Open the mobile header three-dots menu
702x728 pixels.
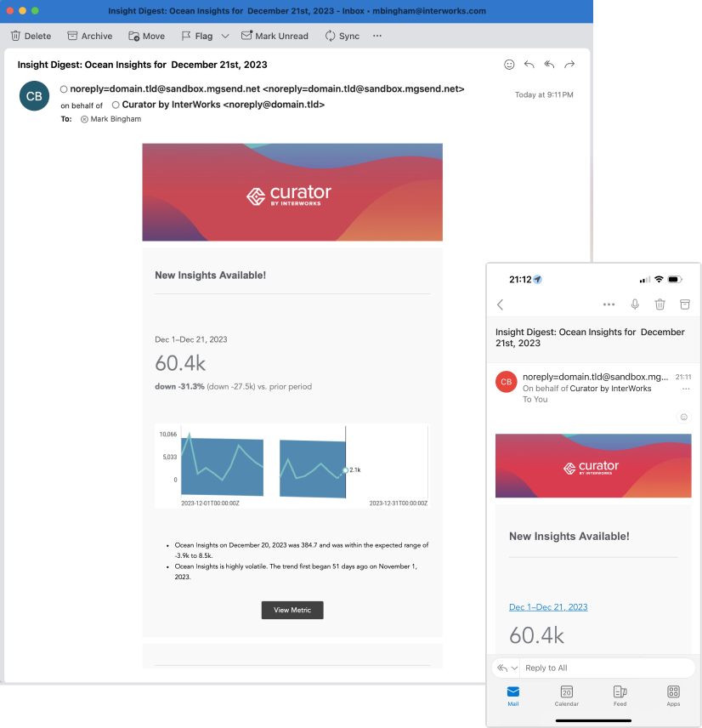[x=609, y=304]
